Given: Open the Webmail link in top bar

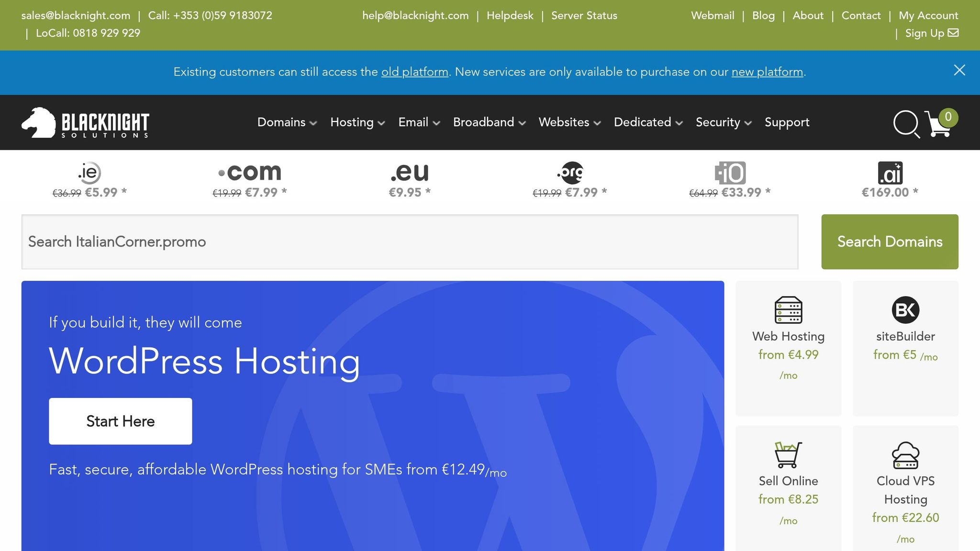Looking at the screenshot, I should 712,15.
